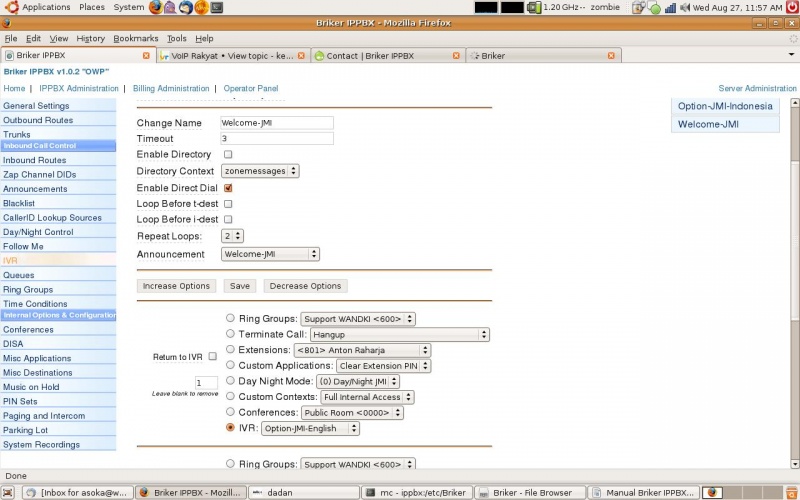This screenshot has width=800, height=500.
Task: Select the Extensions radio button
Action: 230,349
